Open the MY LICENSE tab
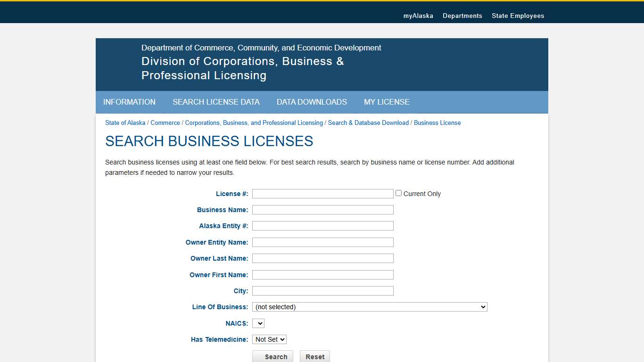Viewport: 644px width, 362px height. [x=387, y=102]
